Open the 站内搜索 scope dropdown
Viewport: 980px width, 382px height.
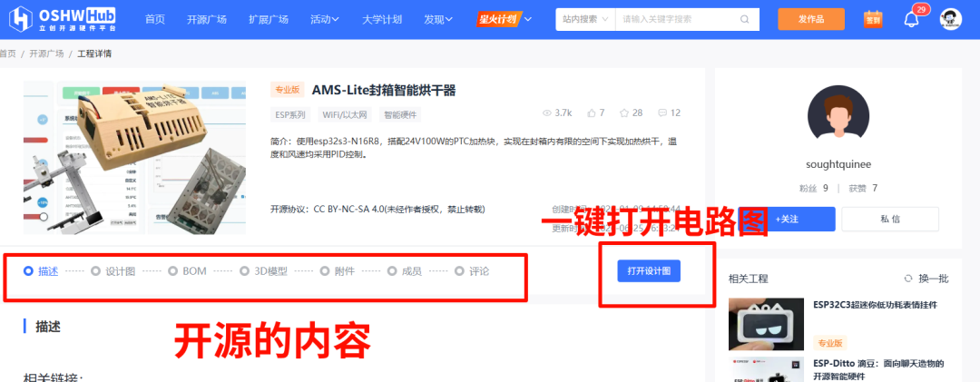click(x=585, y=19)
